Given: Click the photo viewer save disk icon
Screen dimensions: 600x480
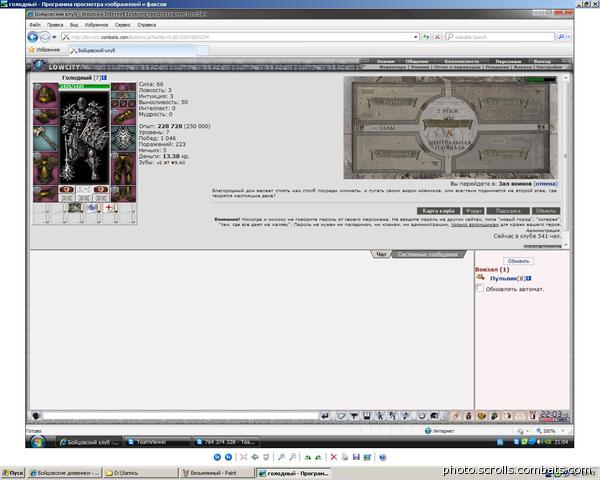Looking at the screenshot, I should (x=356, y=457).
